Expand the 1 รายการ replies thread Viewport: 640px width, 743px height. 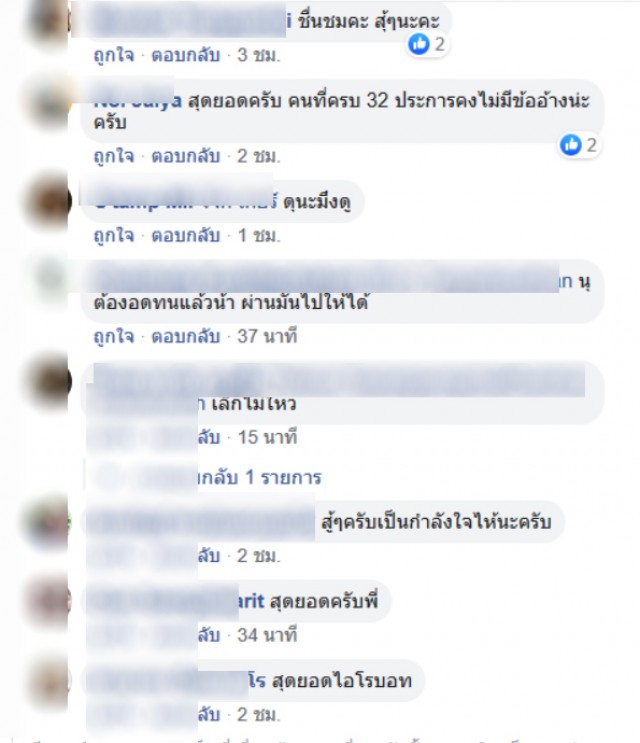coord(259,477)
